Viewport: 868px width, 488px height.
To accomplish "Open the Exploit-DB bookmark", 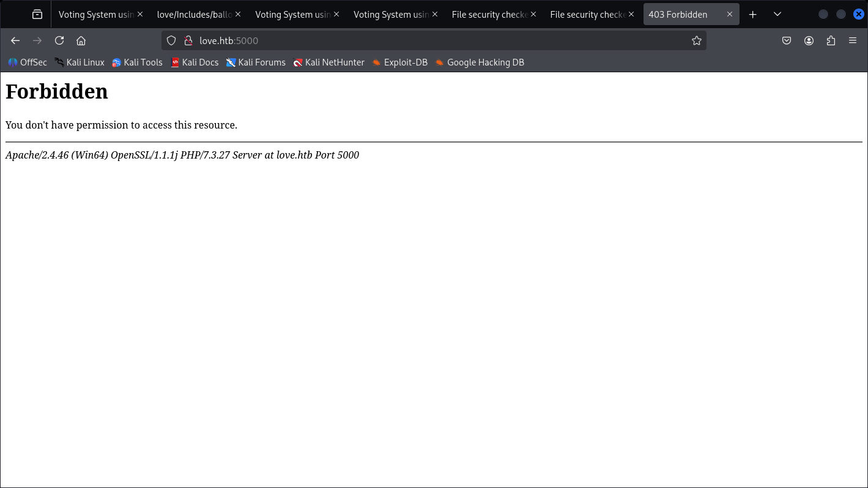I will coord(399,62).
